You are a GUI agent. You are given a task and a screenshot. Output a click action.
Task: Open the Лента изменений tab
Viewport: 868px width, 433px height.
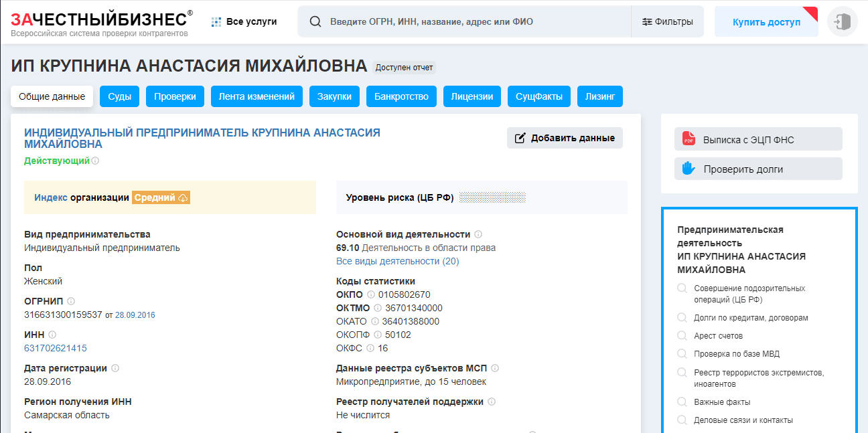click(x=257, y=96)
